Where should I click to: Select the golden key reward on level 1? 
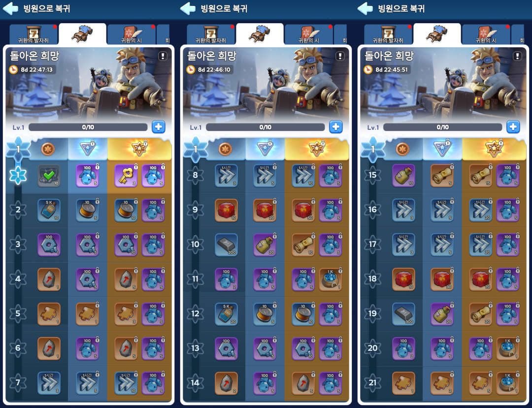click(x=126, y=176)
